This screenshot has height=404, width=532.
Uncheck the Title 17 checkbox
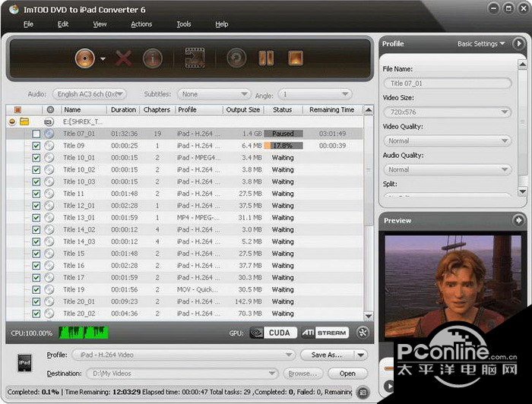click(36, 278)
